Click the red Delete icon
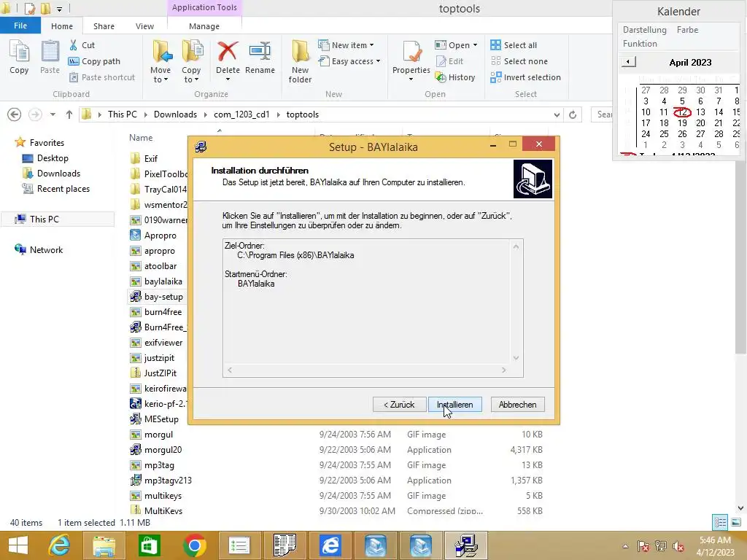Viewport: 747px width, 560px height. pyautogui.click(x=228, y=52)
